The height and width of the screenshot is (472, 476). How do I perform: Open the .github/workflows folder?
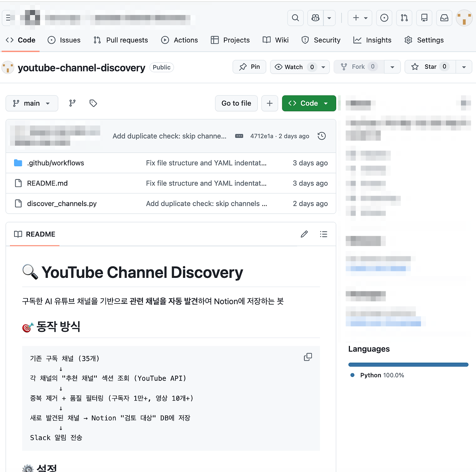tap(55, 163)
